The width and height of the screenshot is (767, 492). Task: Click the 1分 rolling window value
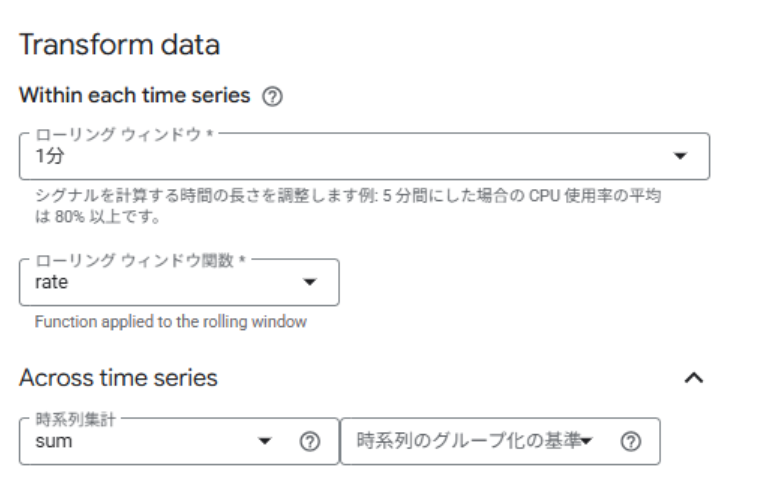tap(47, 158)
